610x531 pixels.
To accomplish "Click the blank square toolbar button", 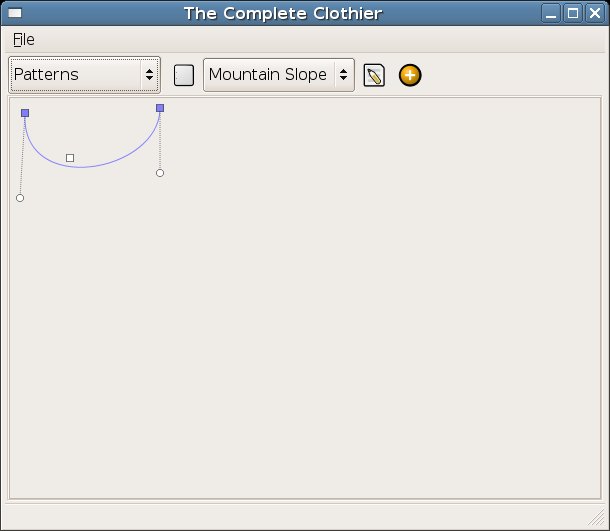I will [184, 75].
